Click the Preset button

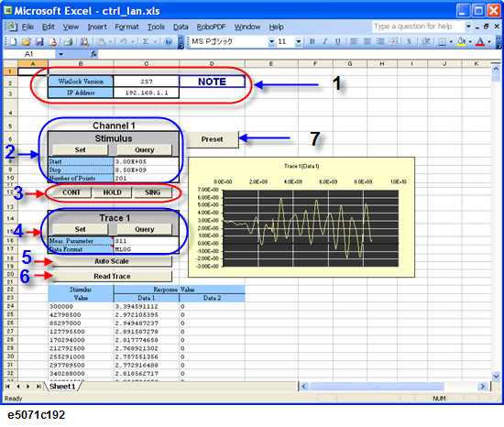click(213, 139)
